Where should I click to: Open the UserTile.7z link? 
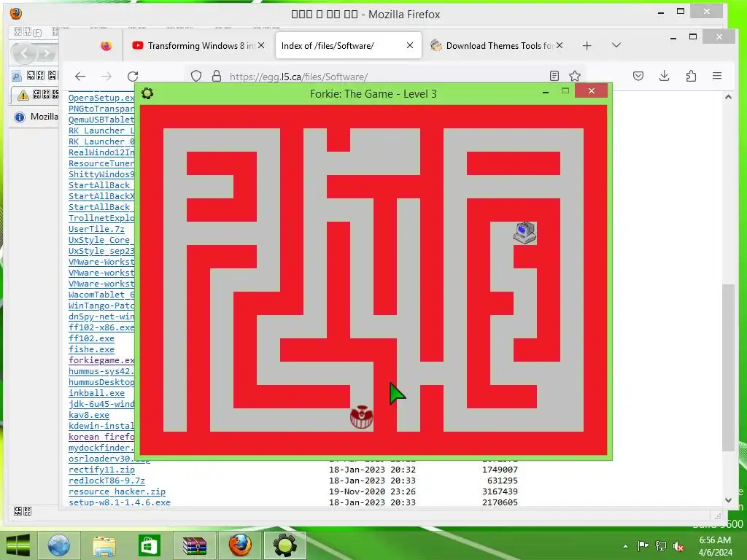pyautogui.click(x=96, y=229)
